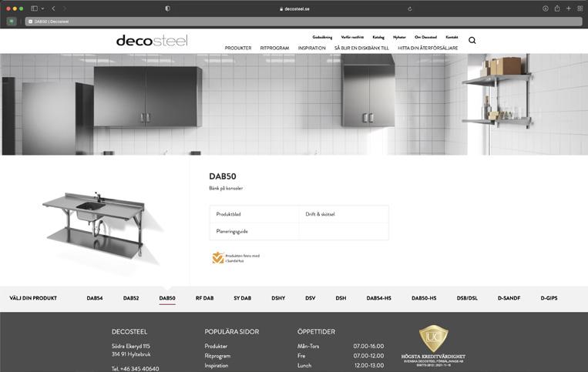Open the Kontakt top link

coord(452,37)
